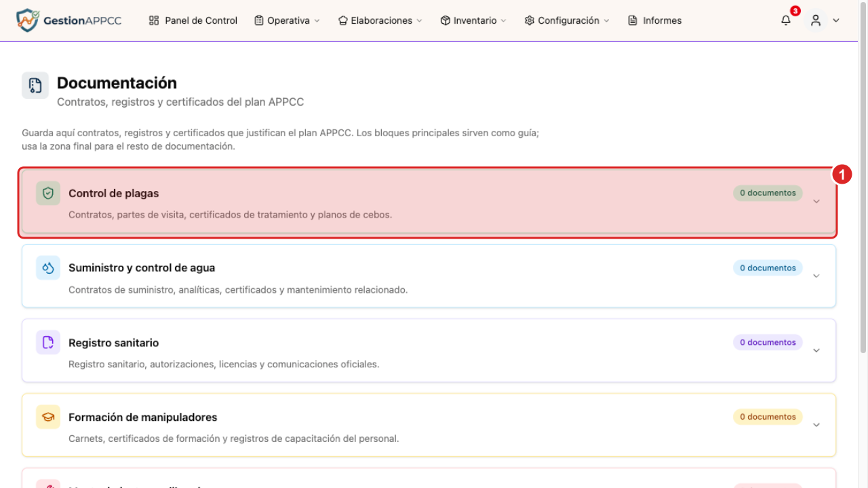
Task: Open the Elaboraciones menu
Action: [x=380, y=20]
